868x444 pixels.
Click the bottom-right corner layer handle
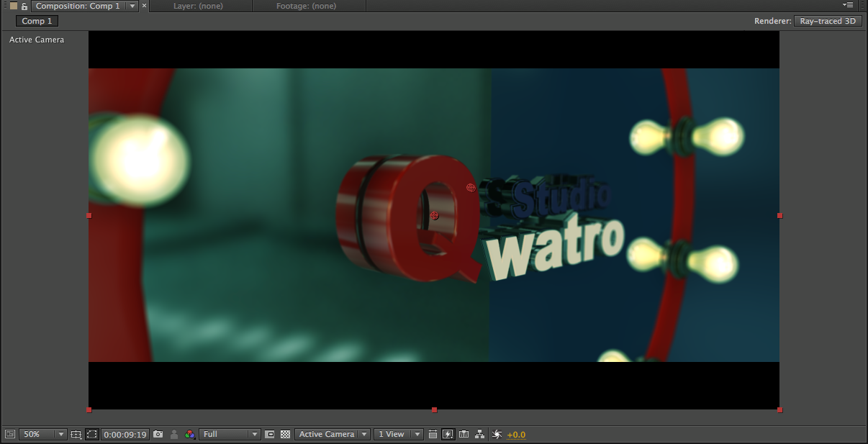pyautogui.click(x=779, y=409)
